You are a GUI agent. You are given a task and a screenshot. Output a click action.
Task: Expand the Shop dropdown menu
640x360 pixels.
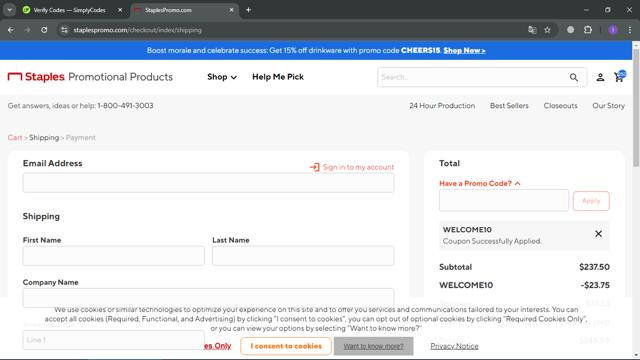tap(222, 77)
